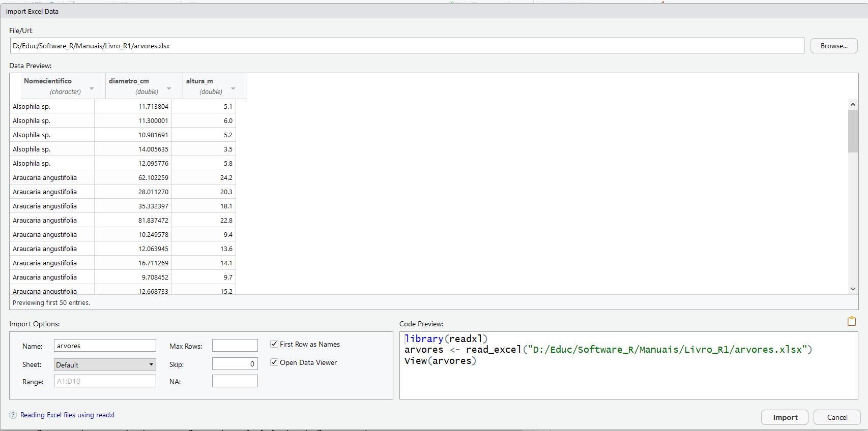
Task: Click altura cell showing 22.8
Action: 204,220
